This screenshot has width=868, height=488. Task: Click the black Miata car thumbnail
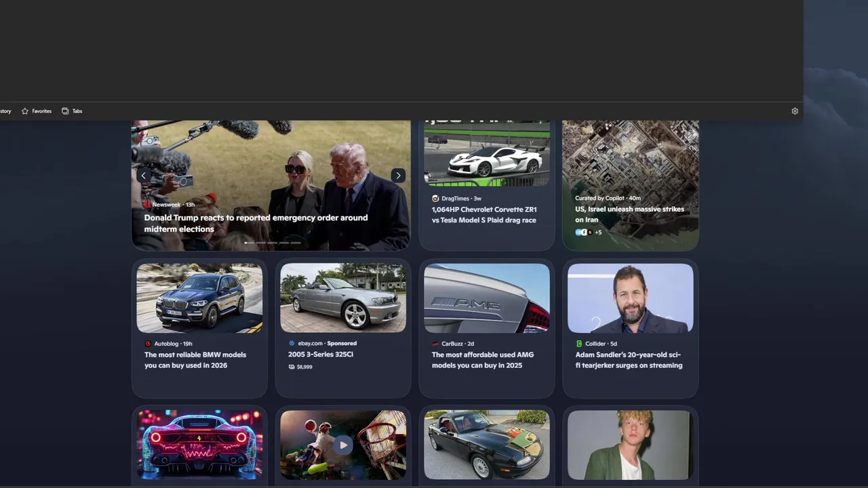pos(487,445)
